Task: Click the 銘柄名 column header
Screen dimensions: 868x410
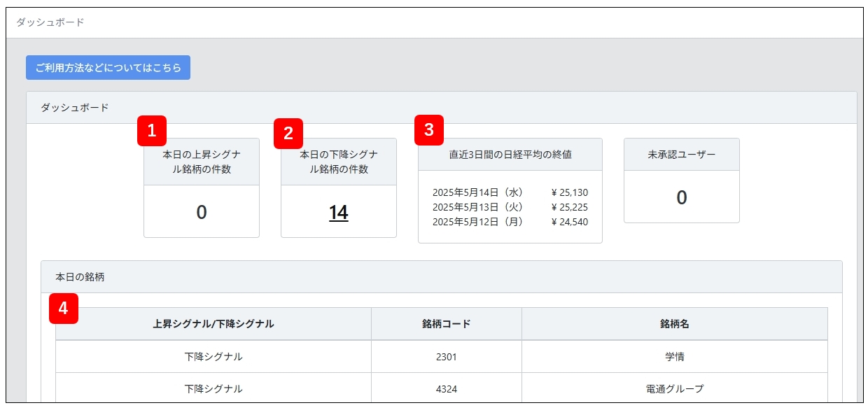Action: 674,324
